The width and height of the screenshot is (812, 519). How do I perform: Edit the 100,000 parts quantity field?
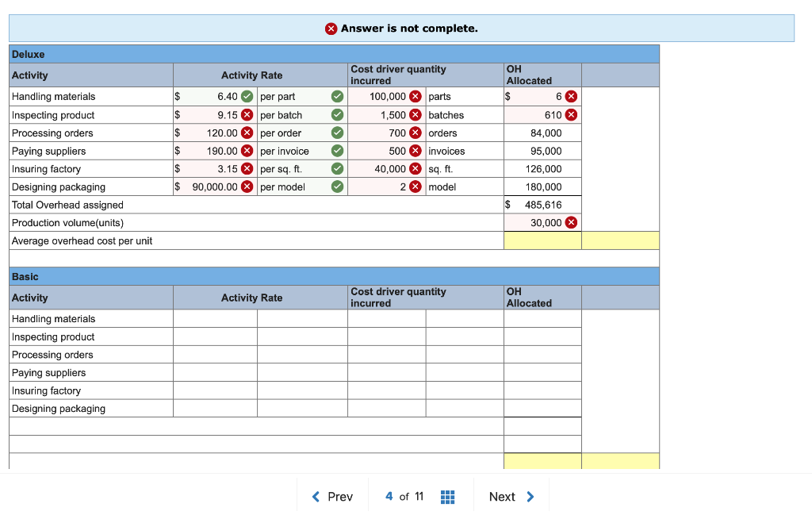coord(387,97)
